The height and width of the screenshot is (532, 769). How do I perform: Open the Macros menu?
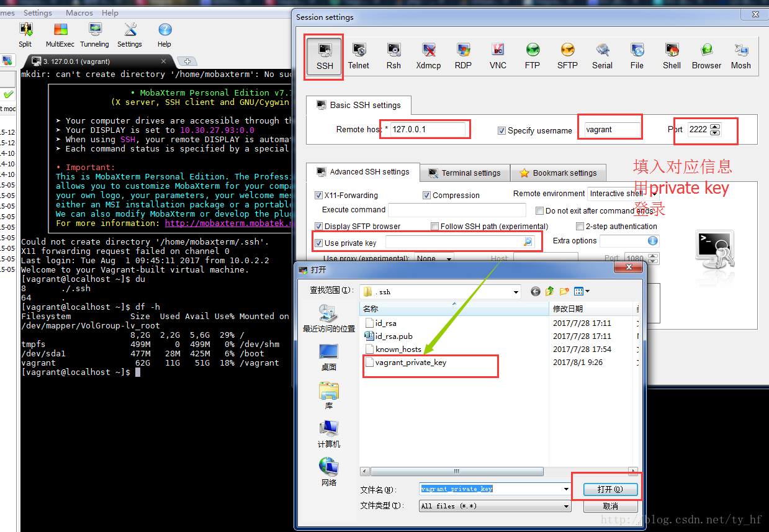78,12
